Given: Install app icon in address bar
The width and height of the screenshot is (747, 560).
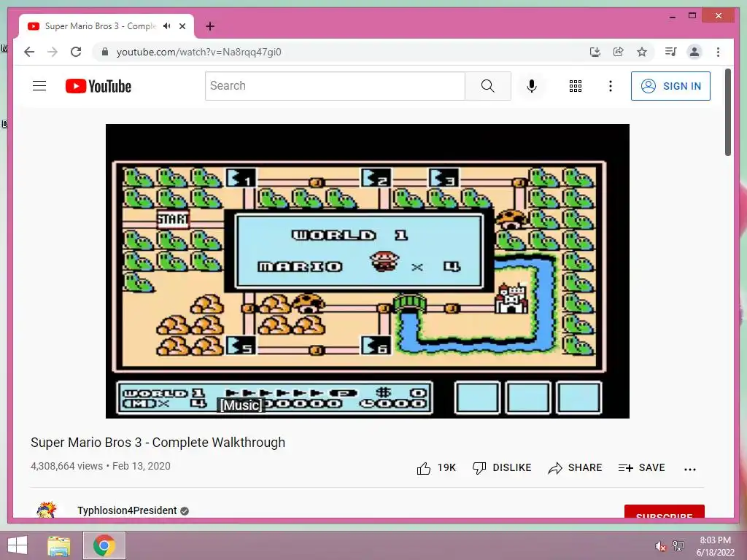Looking at the screenshot, I should pos(595,52).
